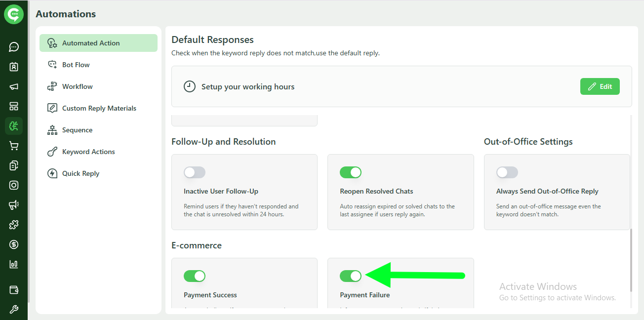Disable Reopen Resolved Chats

point(351,172)
